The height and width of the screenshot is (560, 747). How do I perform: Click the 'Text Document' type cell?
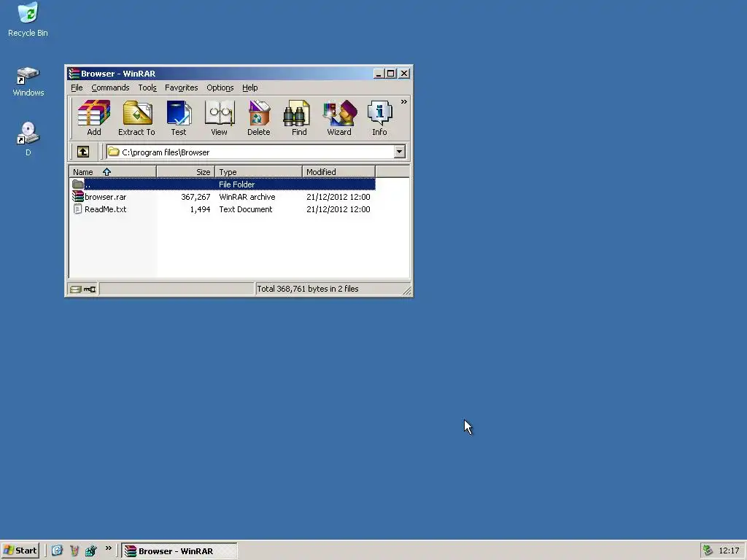(x=246, y=209)
